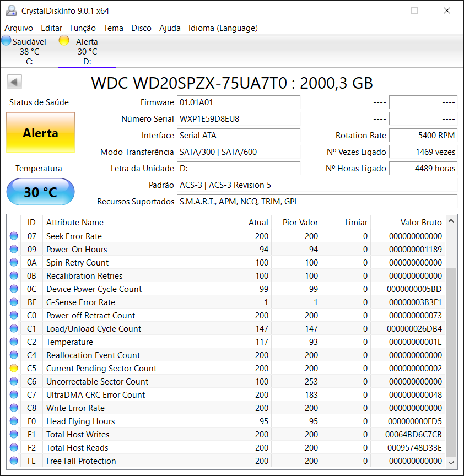This screenshot has width=464, height=476.
Task: Select the Alerta D: disk tab
Action: coord(87,51)
